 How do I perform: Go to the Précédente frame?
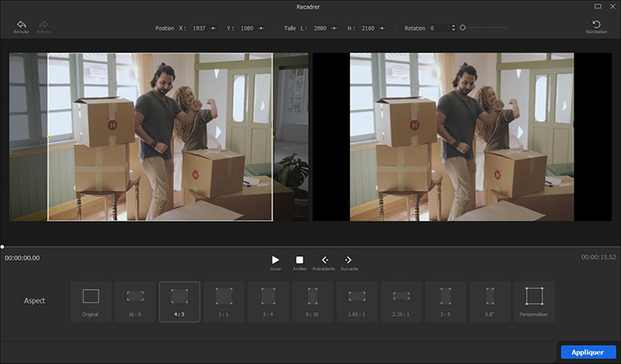[x=325, y=260]
